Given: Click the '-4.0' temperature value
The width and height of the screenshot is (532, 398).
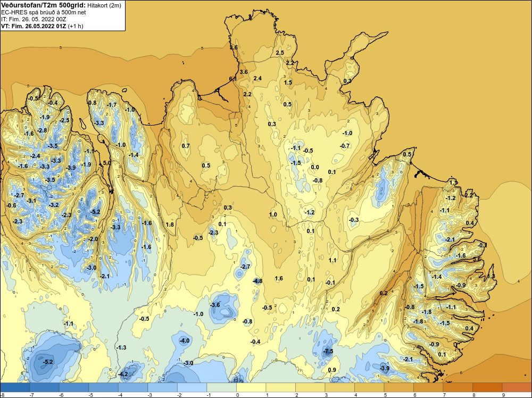Looking at the screenshot, I should tap(184, 341).
